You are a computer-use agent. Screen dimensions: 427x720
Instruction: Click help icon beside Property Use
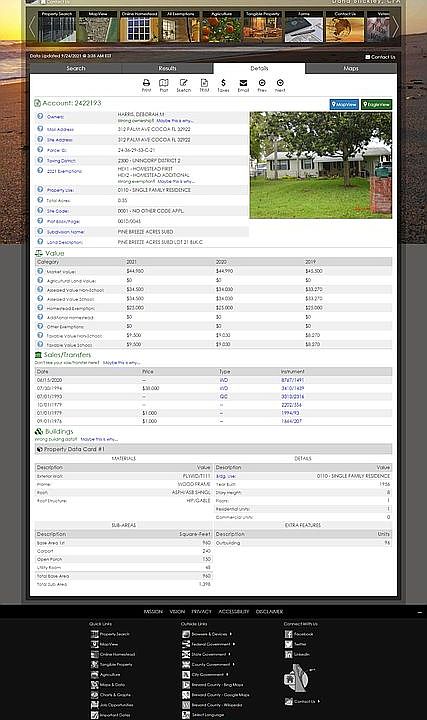[x=40, y=189]
